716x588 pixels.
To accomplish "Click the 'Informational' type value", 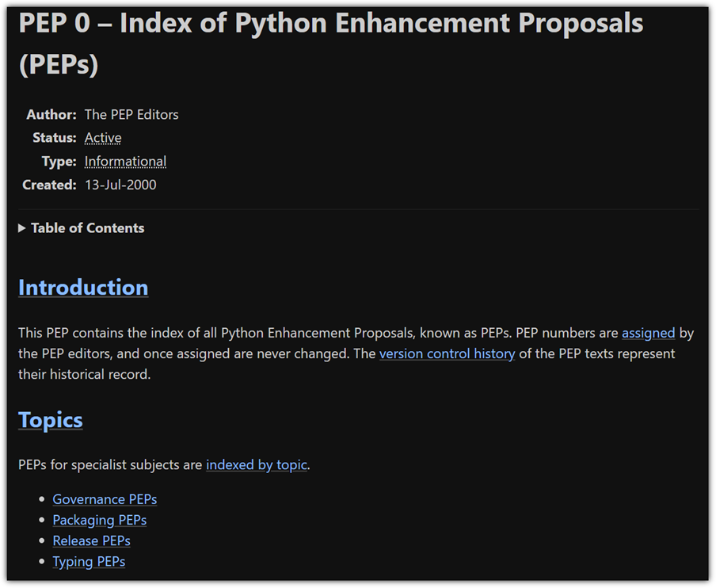I will pyautogui.click(x=125, y=162).
